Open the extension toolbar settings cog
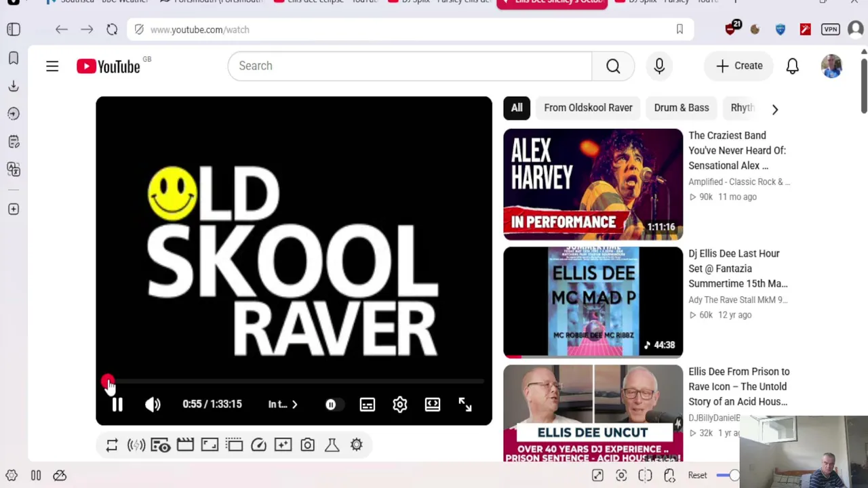 [357, 445]
